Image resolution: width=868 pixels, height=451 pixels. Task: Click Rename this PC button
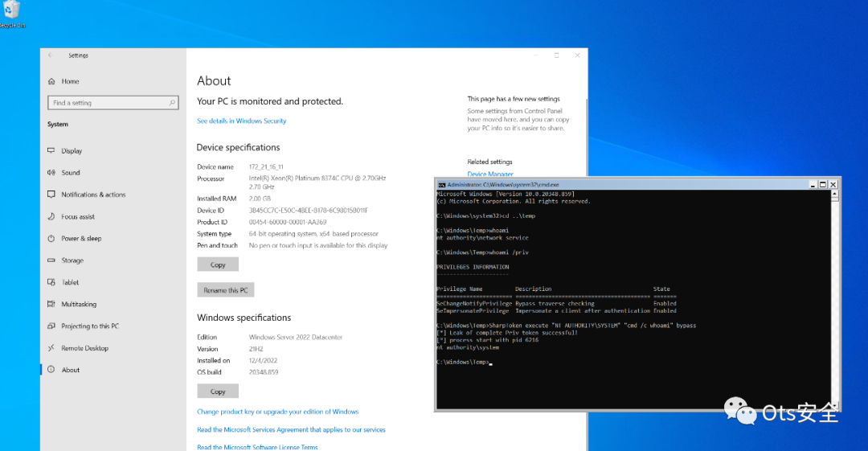[225, 289]
